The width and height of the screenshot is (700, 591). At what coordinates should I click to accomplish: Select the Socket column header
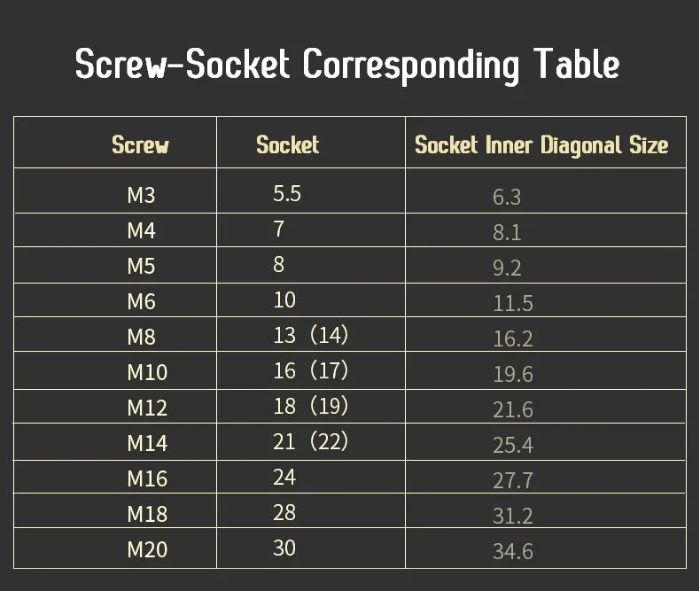coord(287,144)
